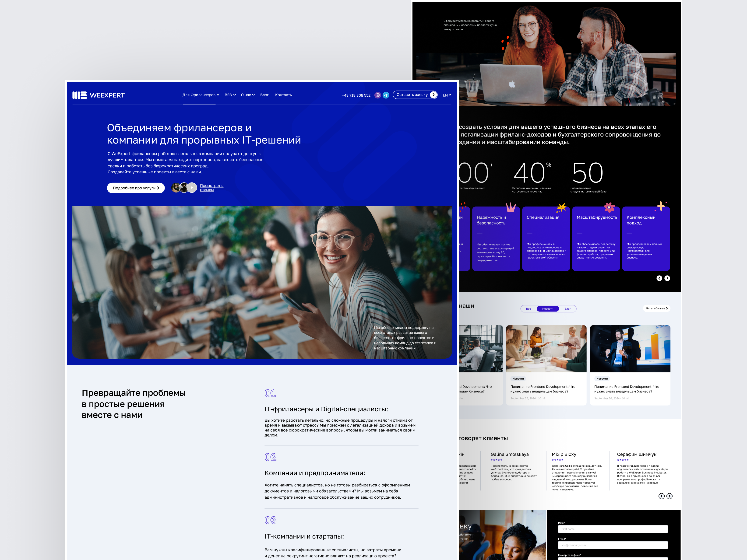Select the Все filter tab
The image size is (747, 560).
[x=529, y=308]
